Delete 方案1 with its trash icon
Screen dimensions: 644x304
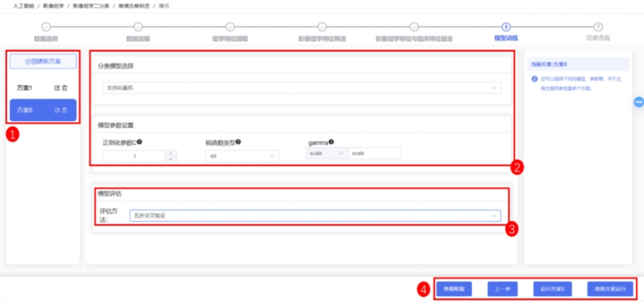(64, 88)
